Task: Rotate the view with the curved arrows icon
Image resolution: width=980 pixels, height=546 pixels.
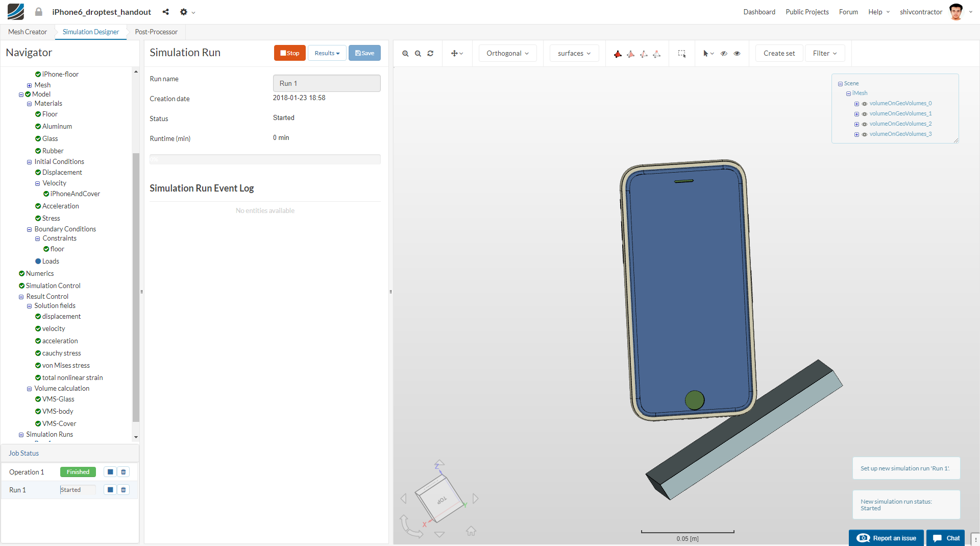Action: click(x=411, y=527)
